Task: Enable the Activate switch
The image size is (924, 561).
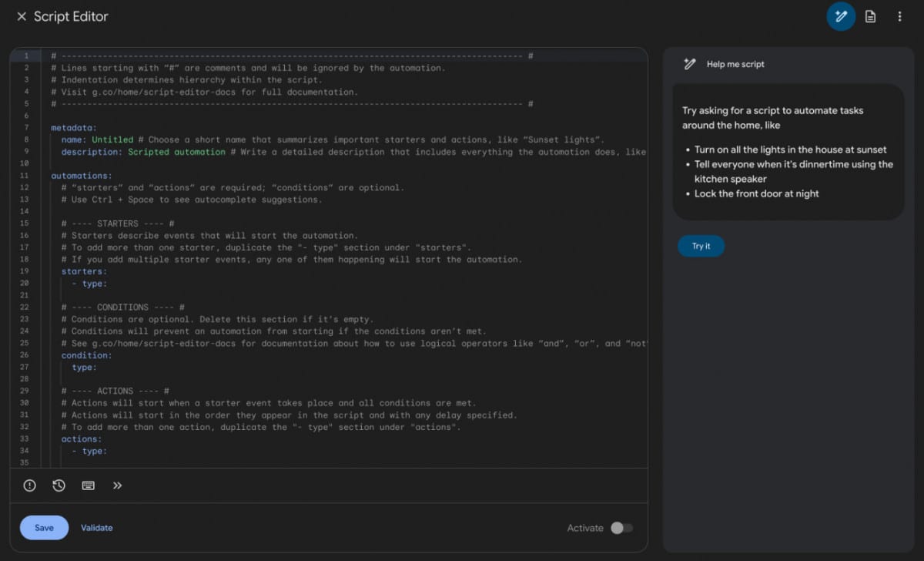Action: (623, 528)
